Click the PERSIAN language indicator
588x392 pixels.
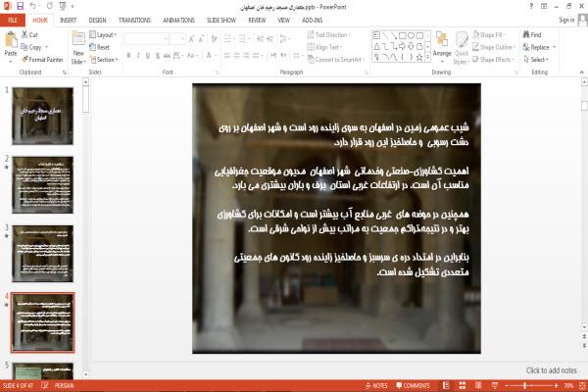tap(64, 385)
